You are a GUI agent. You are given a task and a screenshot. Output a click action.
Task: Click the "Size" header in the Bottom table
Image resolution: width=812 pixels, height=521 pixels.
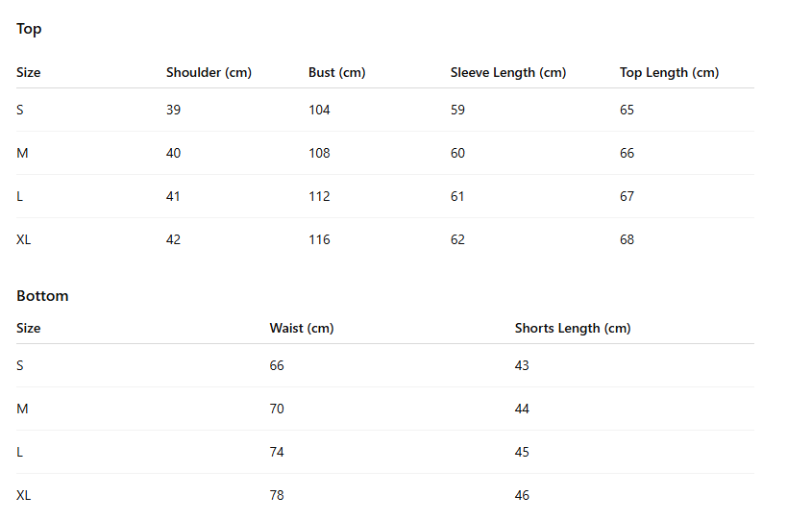pyautogui.click(x=29, y=328)
